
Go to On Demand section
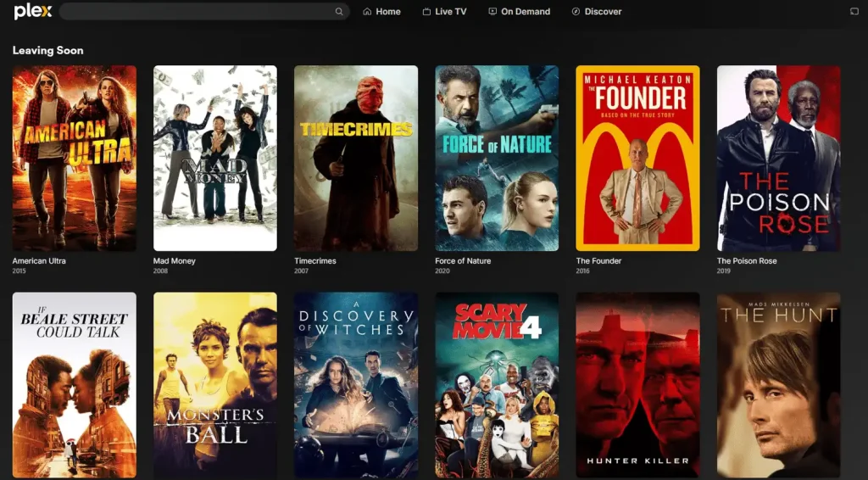[x=520, y=12]
